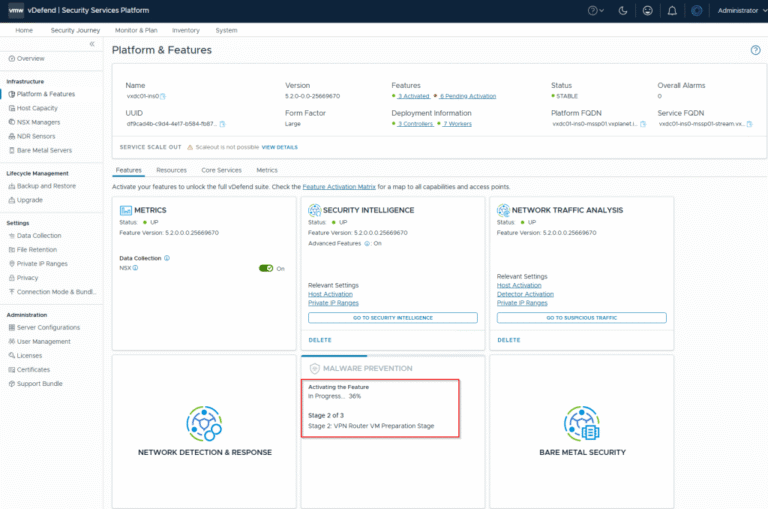Open File Retention settings
Image resolution: width=768 pixels, height=509 pixels.
[32, 250]
